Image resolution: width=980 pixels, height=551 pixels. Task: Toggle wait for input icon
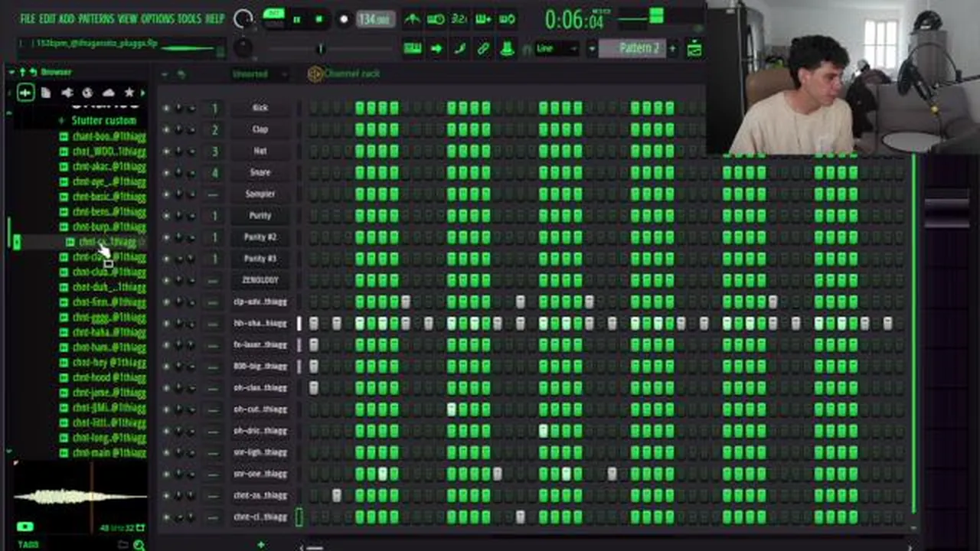pyautogui.click(x=436, y=19)
